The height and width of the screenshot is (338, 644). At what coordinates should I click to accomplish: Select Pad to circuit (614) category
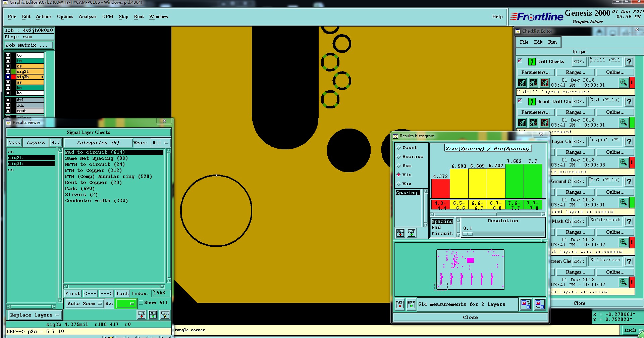(x=114, y=152)
